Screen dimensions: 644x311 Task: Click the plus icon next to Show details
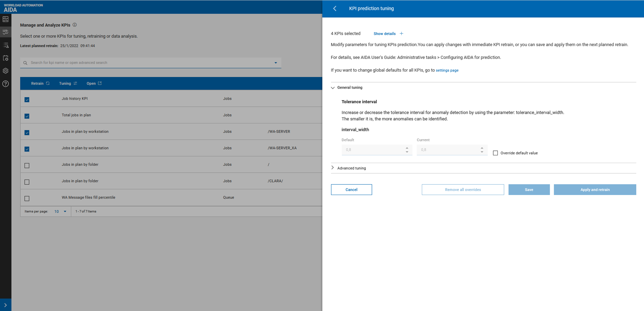pos(401,34)
